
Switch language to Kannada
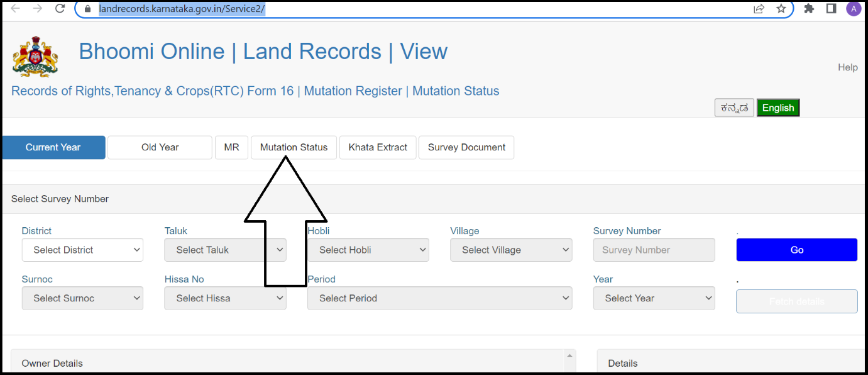[734, 108]
